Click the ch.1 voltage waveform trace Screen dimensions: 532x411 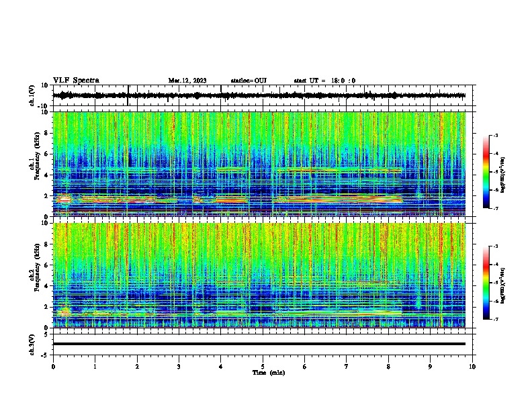259,95
